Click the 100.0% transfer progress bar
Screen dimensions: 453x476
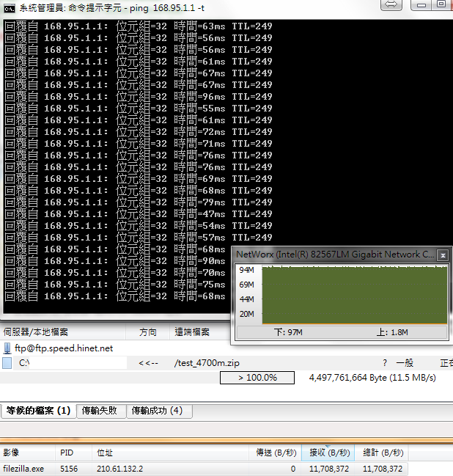coord(257,378)
